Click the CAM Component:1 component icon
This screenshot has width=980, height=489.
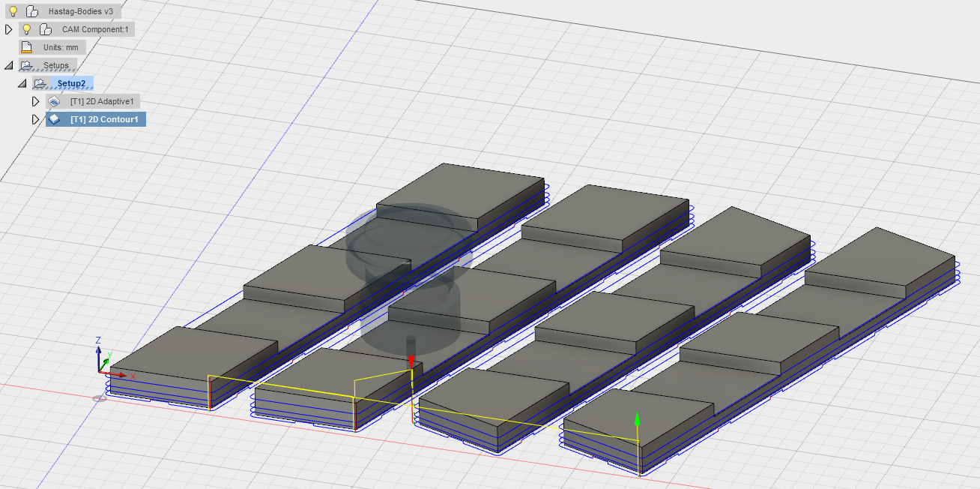pos(45,29)
